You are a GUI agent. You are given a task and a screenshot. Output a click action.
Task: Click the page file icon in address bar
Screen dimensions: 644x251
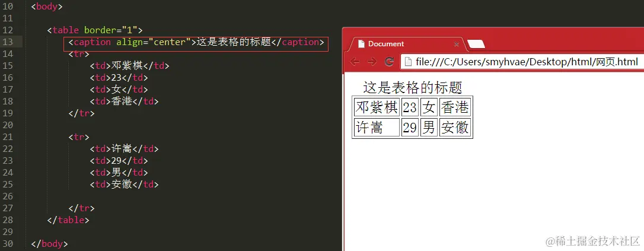tap(408, 62)
